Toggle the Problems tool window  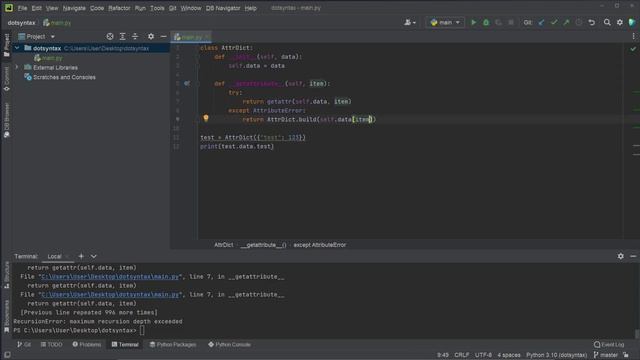point(87,344)
